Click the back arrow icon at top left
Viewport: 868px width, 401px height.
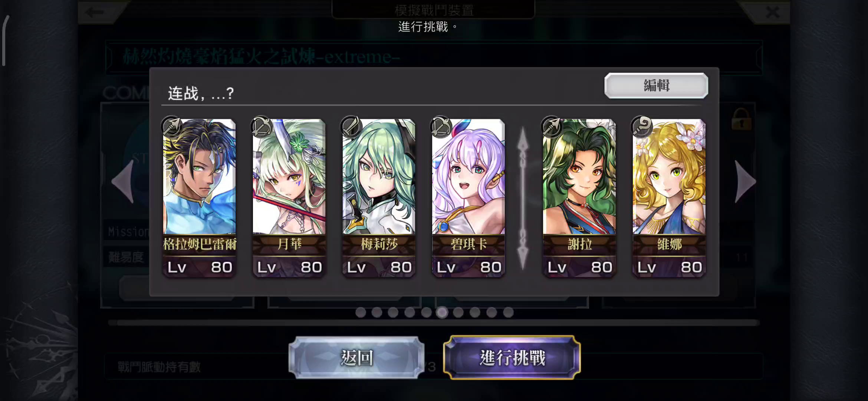click(94, 12)
